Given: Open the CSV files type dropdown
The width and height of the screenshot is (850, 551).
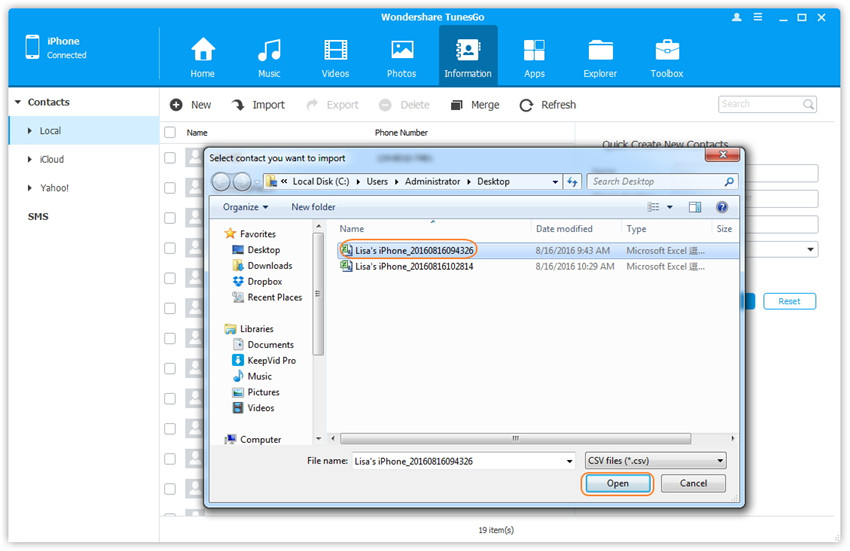Looking at the screenshot, I should click(x=655, y=461).
